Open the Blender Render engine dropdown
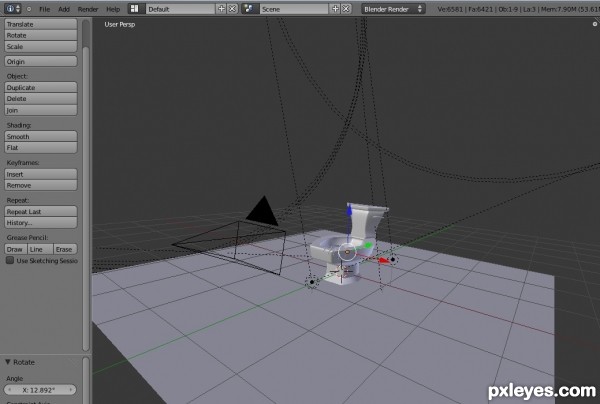This screenshot has height=404, width=600. [x=393, y=9]
